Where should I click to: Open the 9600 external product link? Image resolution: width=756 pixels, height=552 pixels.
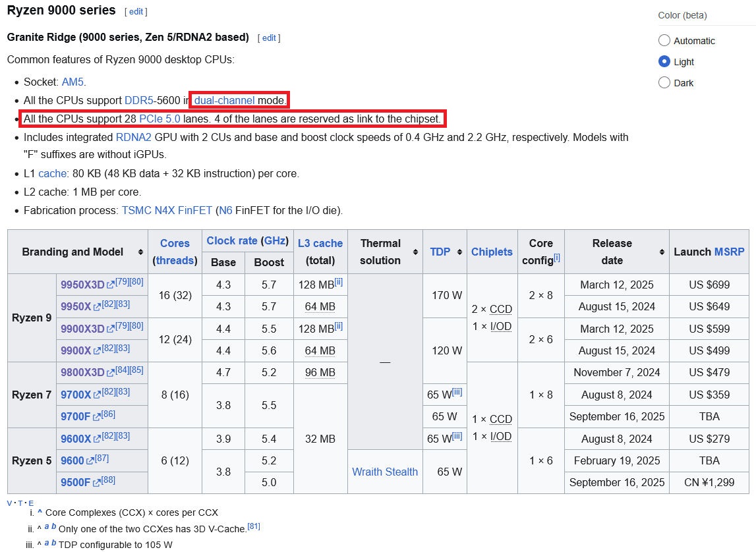point(77,461)
